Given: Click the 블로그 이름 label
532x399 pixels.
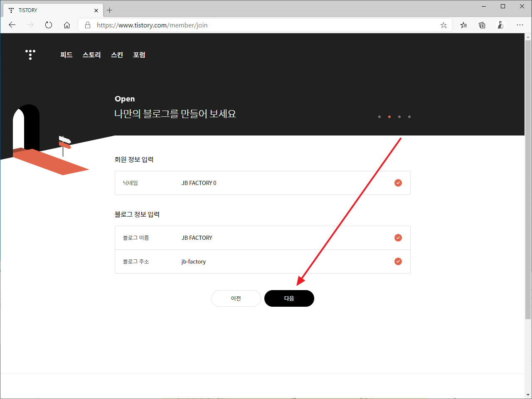Looking at the screenshot, I should (x=136, y=238).
